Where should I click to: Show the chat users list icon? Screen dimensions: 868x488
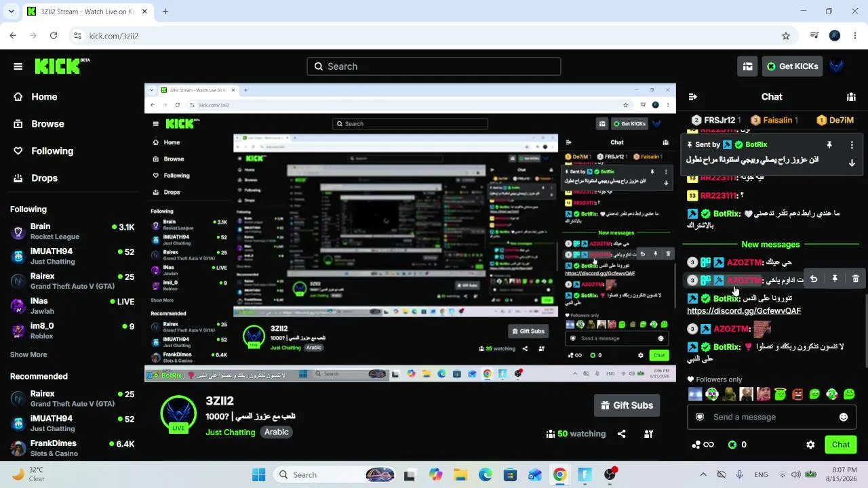pos(851,97)
